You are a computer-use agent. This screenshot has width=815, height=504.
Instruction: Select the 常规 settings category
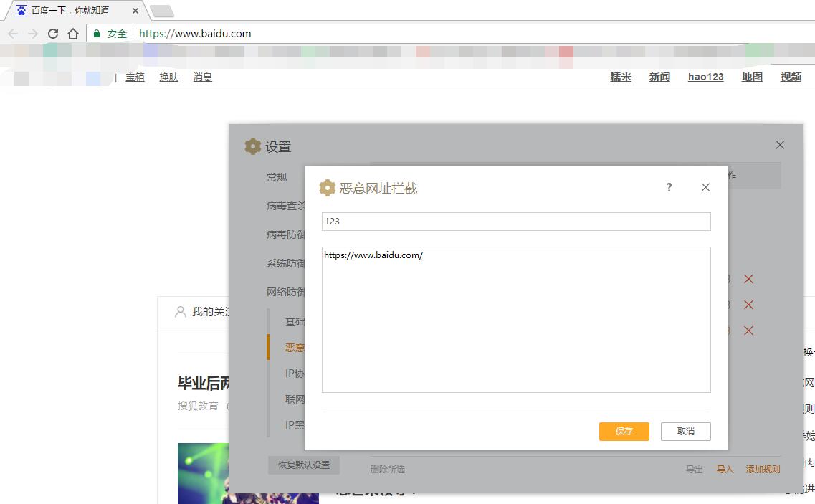277,177
